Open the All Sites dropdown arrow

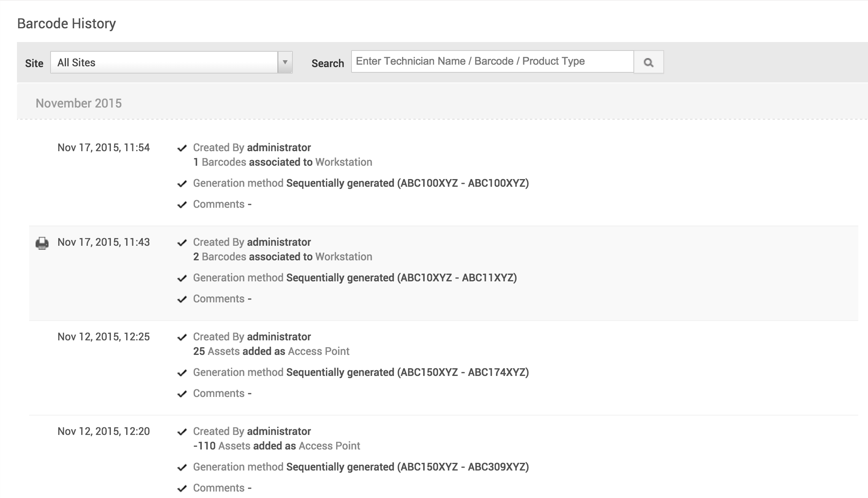pyautogui.click(x=285, y=62)
